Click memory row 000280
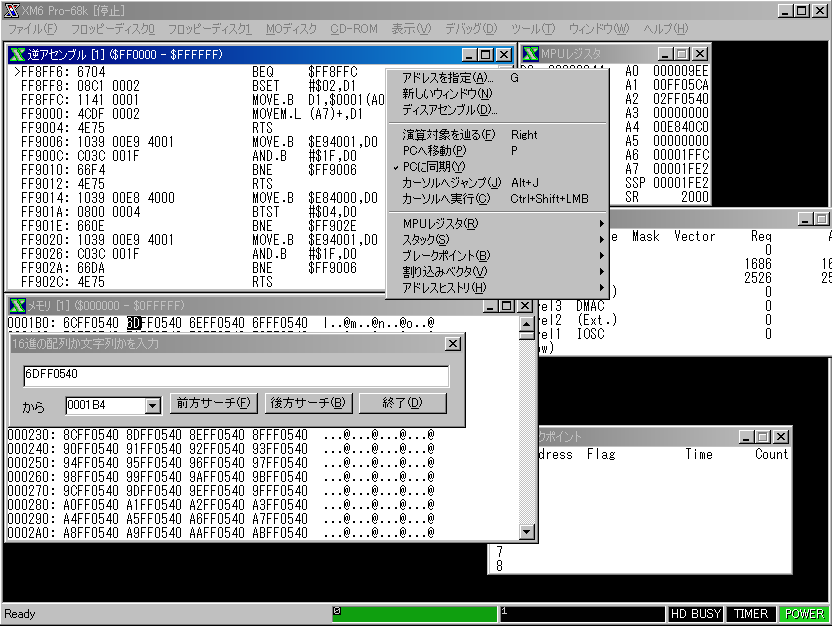The width and height of the screenshot is (832, 626). (221, 505)
